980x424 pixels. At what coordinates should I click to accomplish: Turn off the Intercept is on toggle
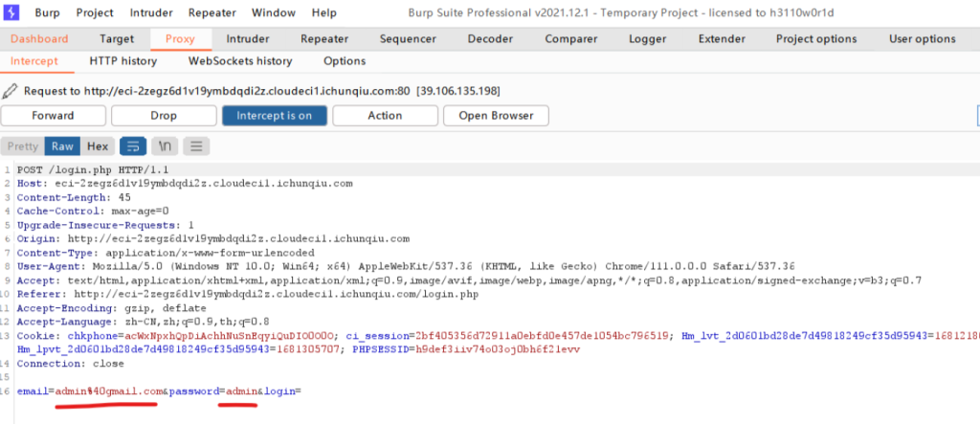click(275, 116)
